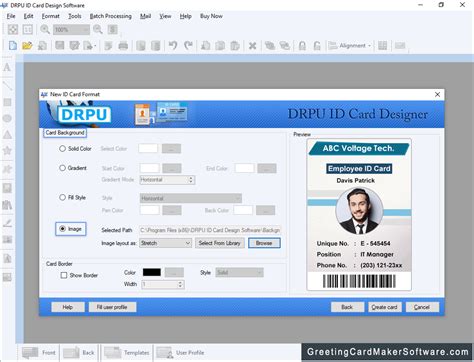Click the Solid Color select swatch
This screenshot has height=362, width=474.
point(148,148)
